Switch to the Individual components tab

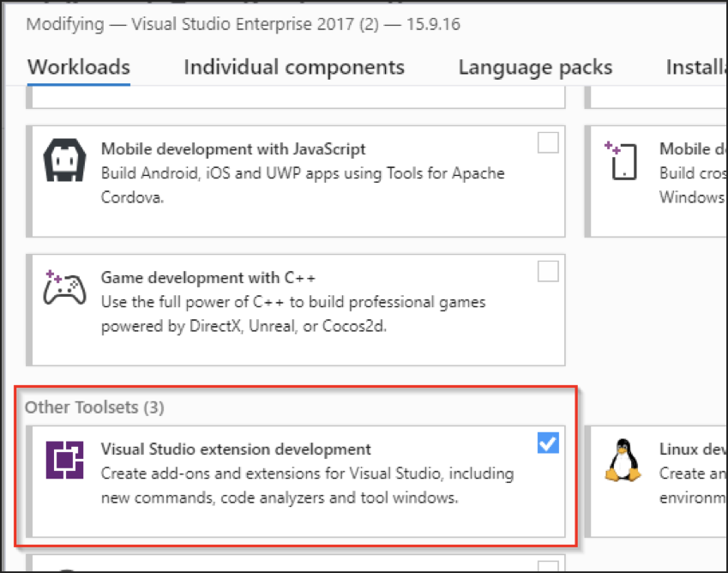point(293,67)
